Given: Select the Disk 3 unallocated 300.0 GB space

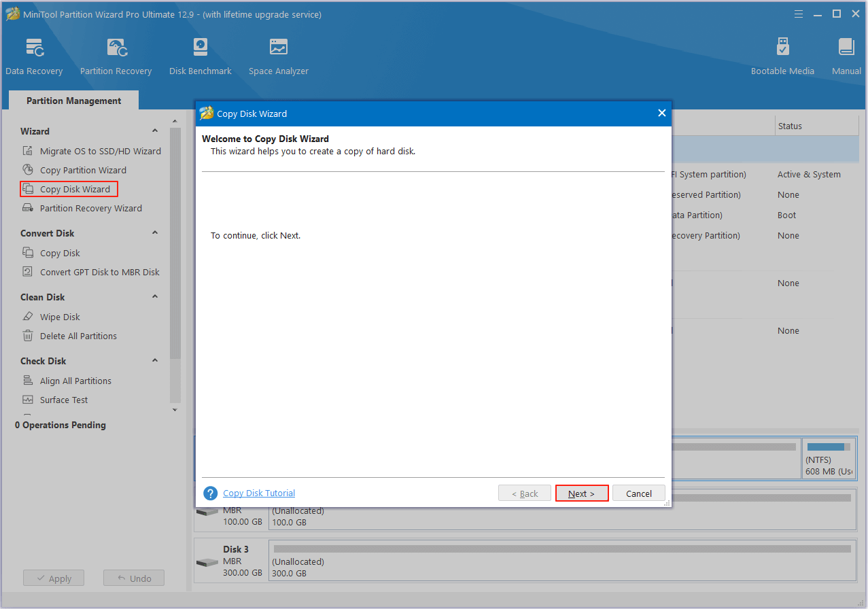Looking at the screenshot, I should 562,561.
